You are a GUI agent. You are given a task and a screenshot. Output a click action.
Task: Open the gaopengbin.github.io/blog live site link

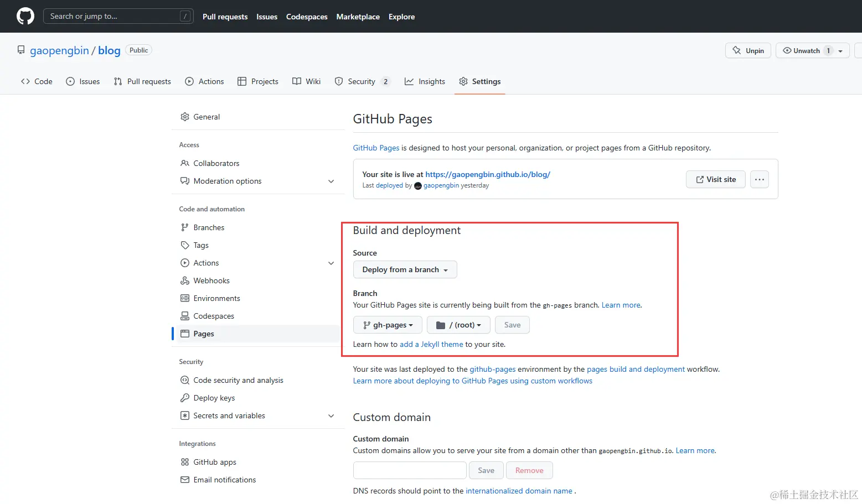[488, 174]
